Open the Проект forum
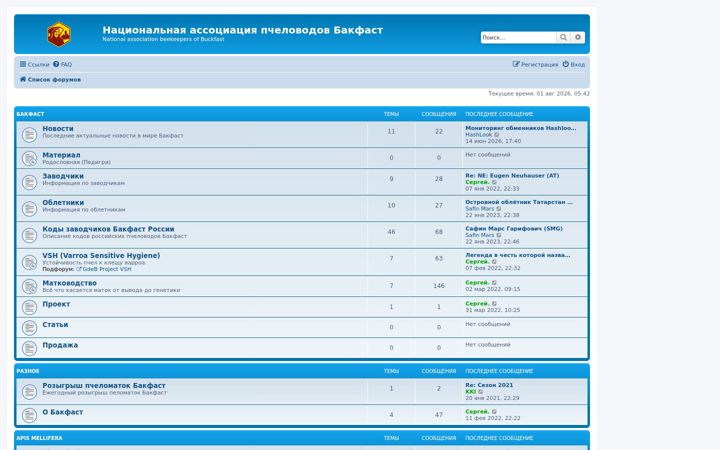Image resolution: width=720 pixels, height=450 pixels. (x=56, y=304)
